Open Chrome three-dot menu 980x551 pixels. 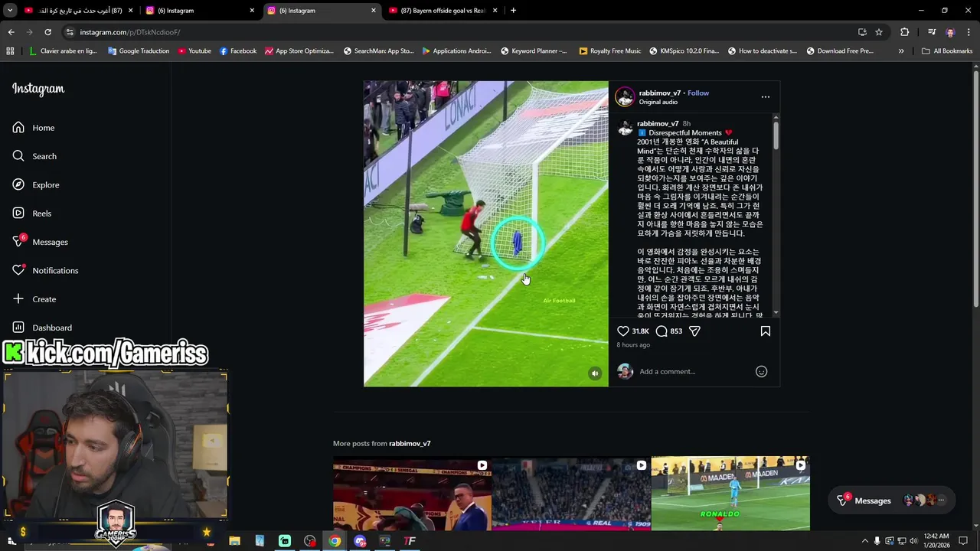[x=969, y=32]
